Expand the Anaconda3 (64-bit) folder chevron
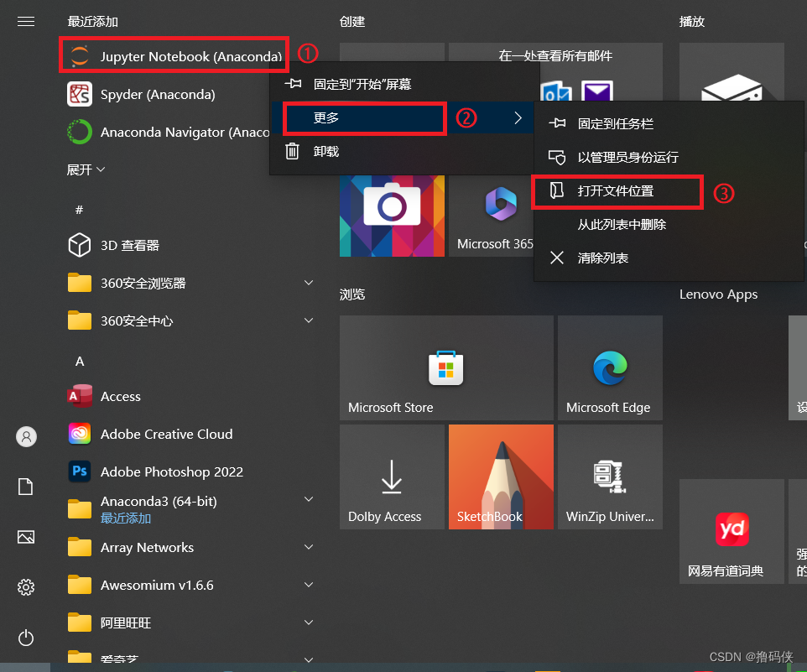Image resolution: width=807 pixels, height=672 pixels. (x=309, y=499)
